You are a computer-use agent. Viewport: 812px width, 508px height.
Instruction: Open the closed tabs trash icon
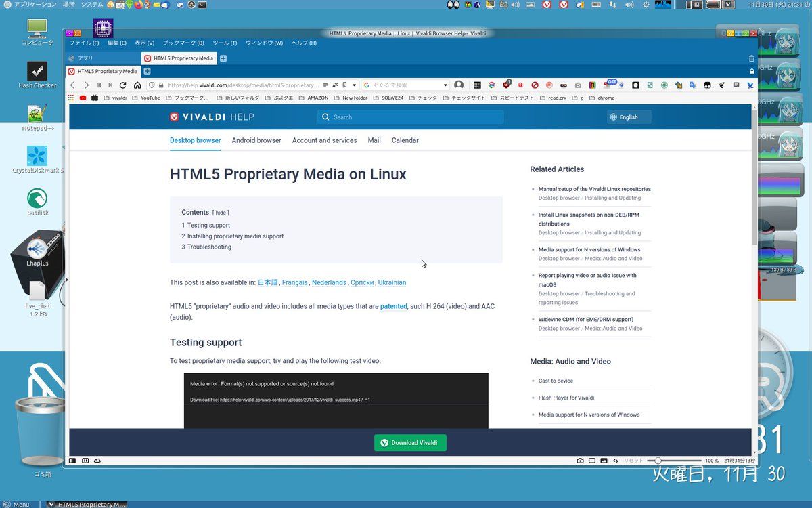(751, 58)
